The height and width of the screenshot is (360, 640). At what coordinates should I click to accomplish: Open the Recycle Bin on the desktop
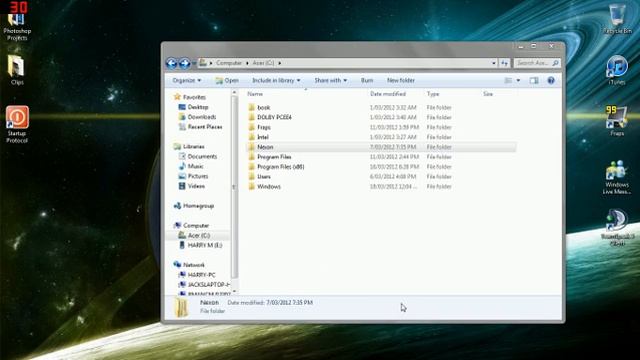pos(617,19)
